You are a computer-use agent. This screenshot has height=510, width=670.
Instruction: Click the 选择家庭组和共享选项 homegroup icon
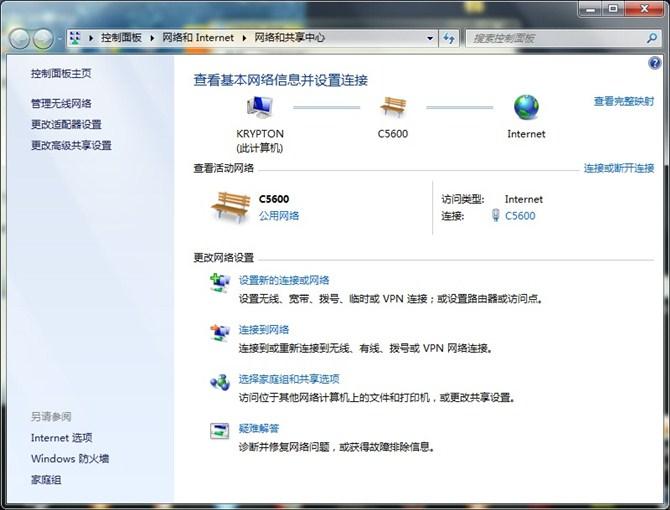click(x=219, y=382)
